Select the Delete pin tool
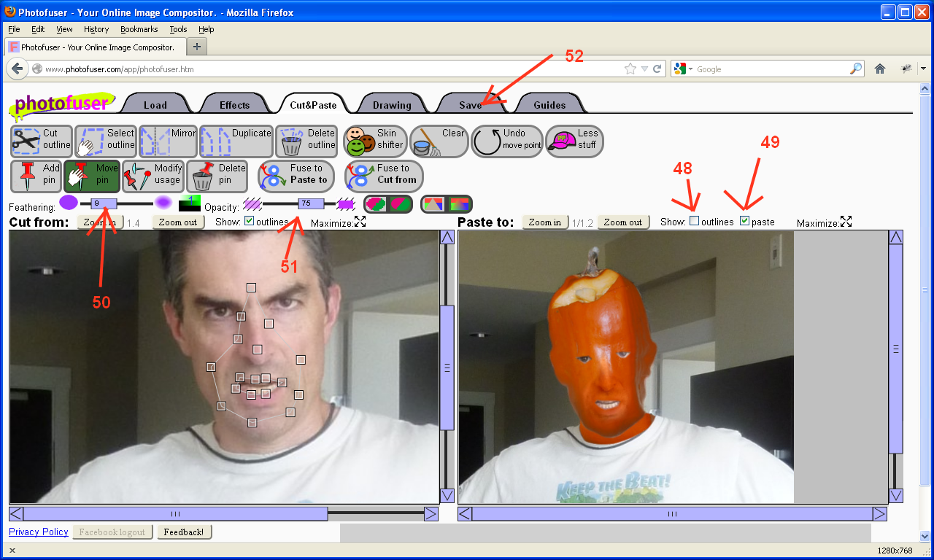 point(218,176)
